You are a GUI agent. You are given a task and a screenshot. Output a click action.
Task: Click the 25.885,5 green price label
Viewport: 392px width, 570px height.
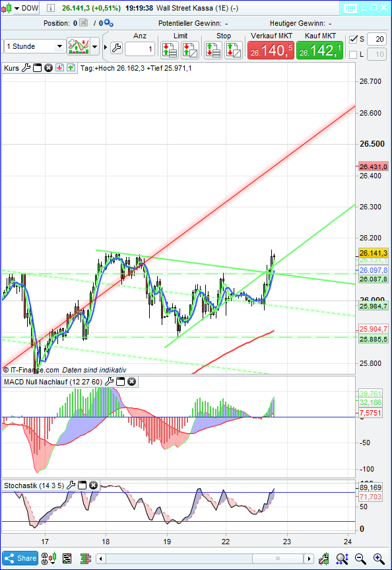[373, 339]
